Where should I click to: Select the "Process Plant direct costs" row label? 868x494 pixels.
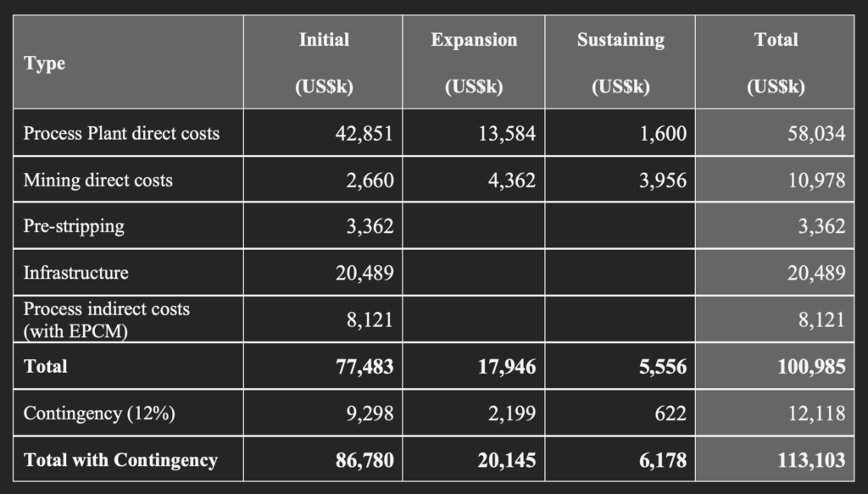[x=121, y=133]
